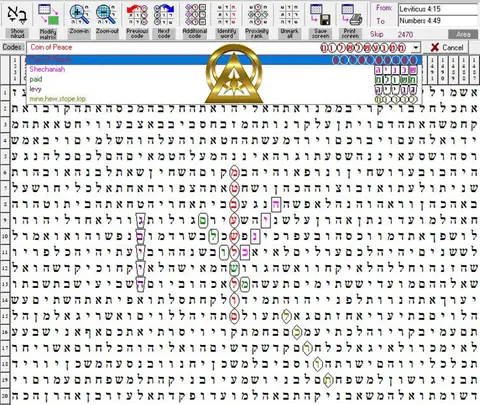Click the magenta-boxed letter in matrix row 8
The width and height of the screenshot is (480, 405).
(x=276, y=204)
